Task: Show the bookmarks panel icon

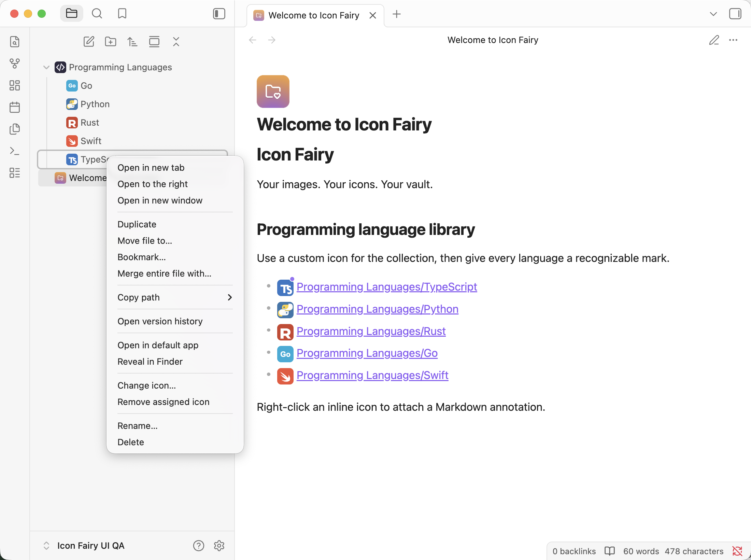Action: 122,14
